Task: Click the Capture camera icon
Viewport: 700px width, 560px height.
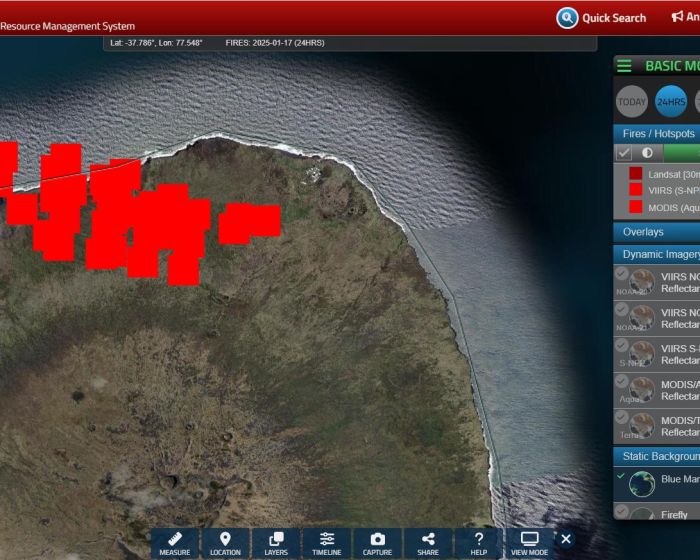Action: (x=377, y=543)
